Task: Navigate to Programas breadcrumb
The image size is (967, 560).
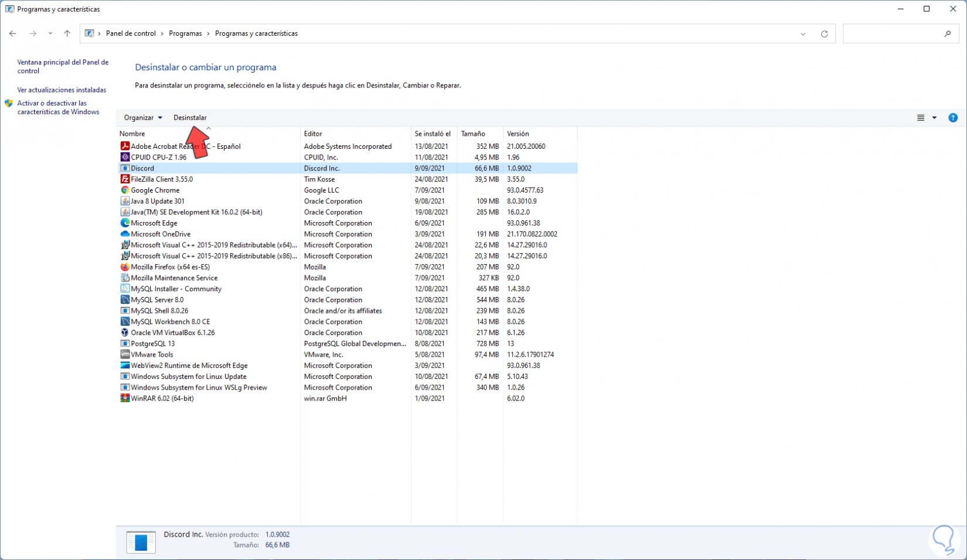Action: click(x=185, y=33)
